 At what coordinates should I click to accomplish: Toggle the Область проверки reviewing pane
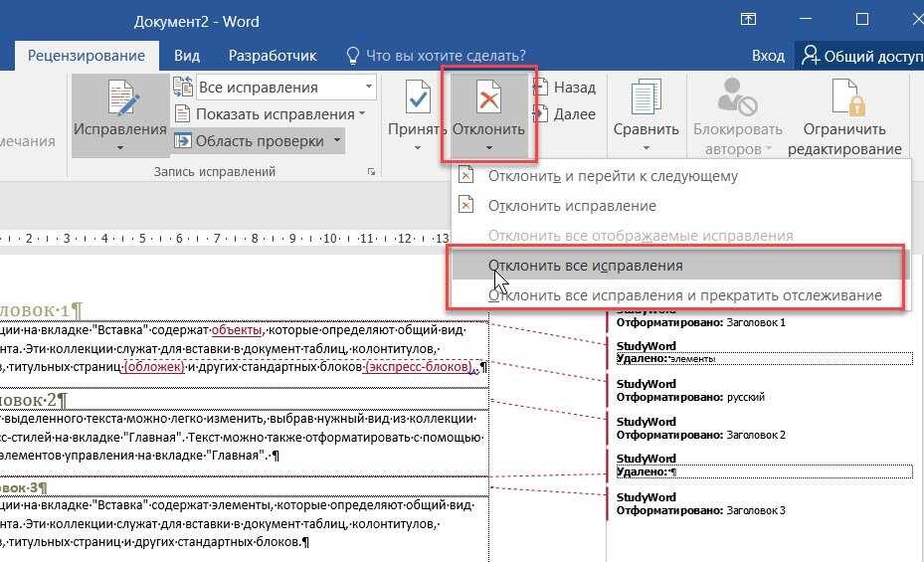[x=250, y=141]
